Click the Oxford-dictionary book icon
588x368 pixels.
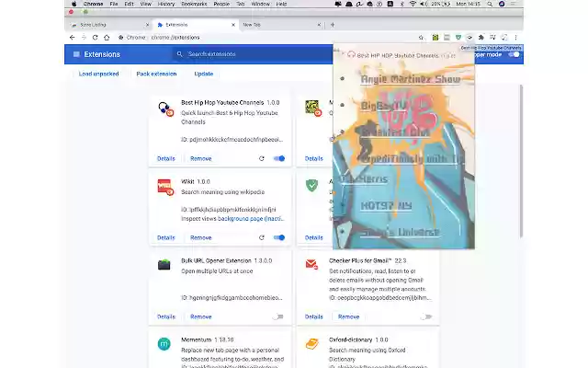[312, 344]
